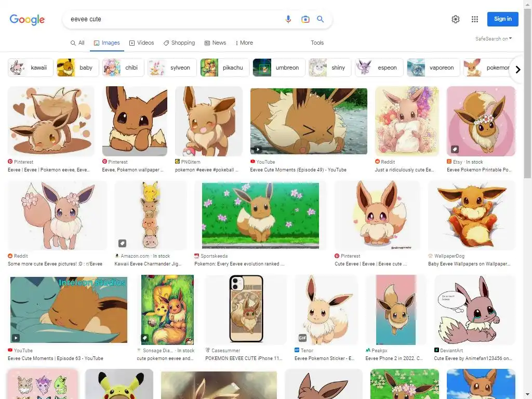Click link 'Baby Eevee Wallpapers on Wallpaper'
Screen dimensions: 532x399
click(468, 263)
